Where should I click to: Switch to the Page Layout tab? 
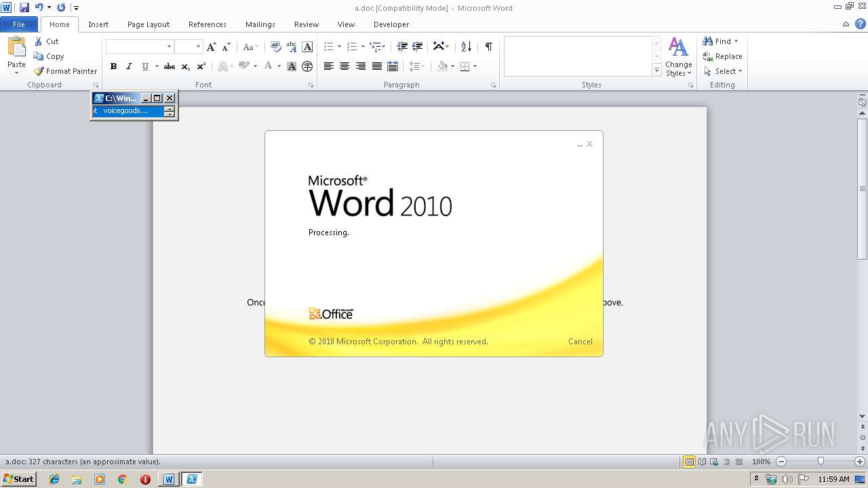coord(149,24)
